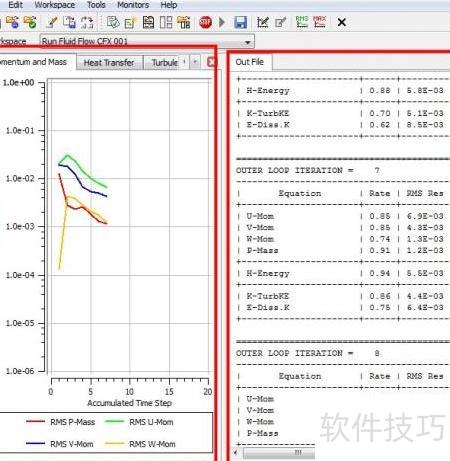This screenshot has height=461, width=450.
Task: Click the x-axis tick label '10'
Action: point(129,391)
